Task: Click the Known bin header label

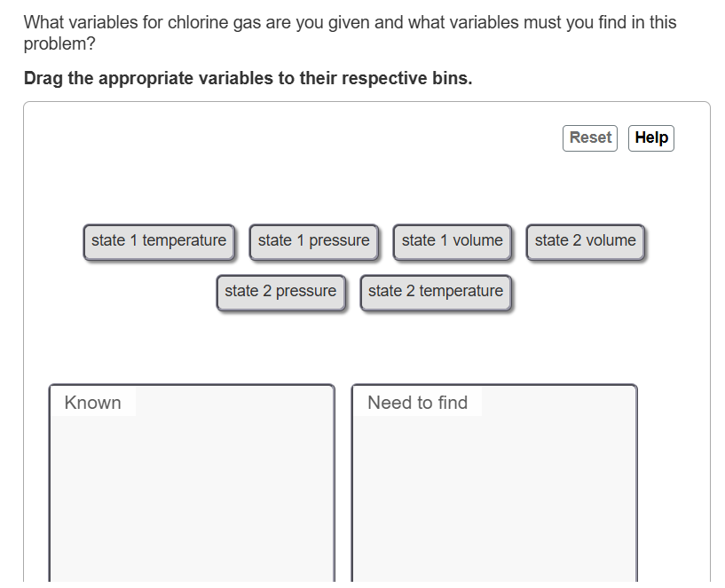Action: click(93, 402)
